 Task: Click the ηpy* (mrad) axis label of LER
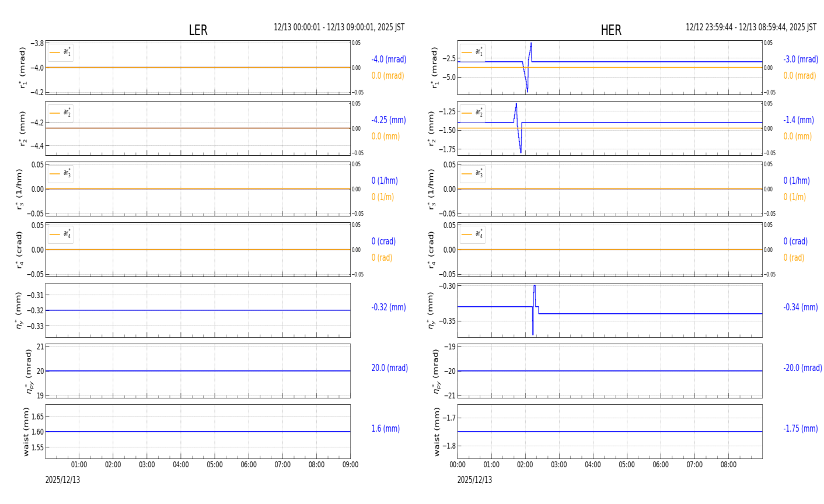(29, 371)
